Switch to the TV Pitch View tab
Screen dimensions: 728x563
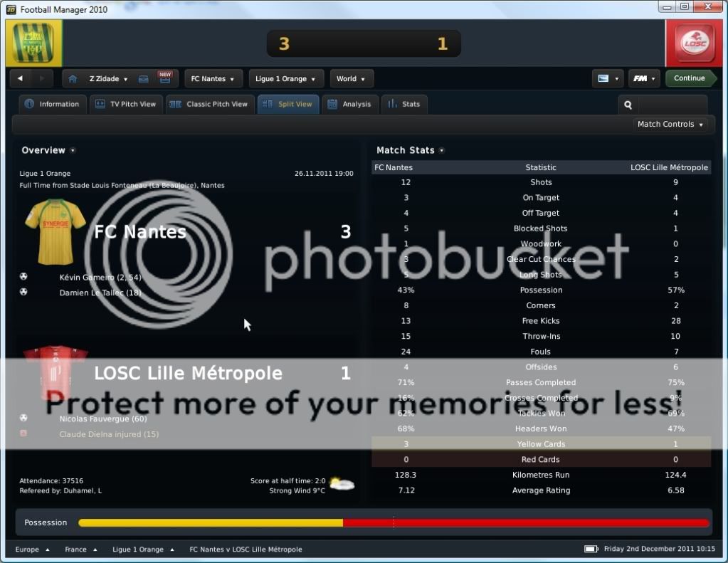pos(127,104)
